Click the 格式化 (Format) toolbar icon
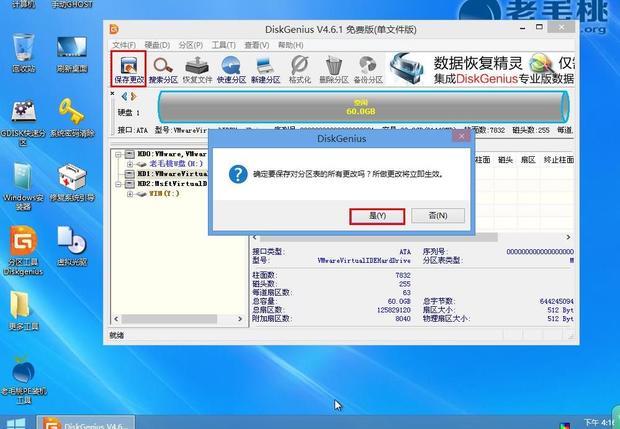Image resolution: width=620 pixels, height=429 pixels. 300,69
